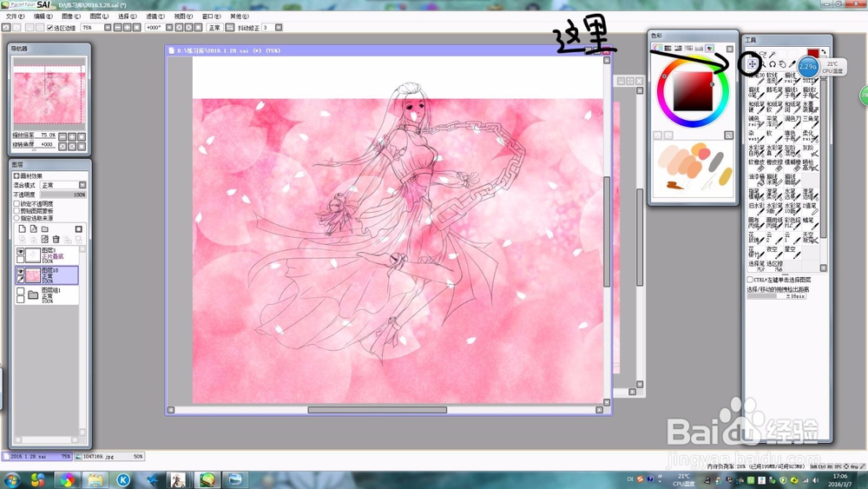Zoom out using toolbar minus button

tap(117, 27)
